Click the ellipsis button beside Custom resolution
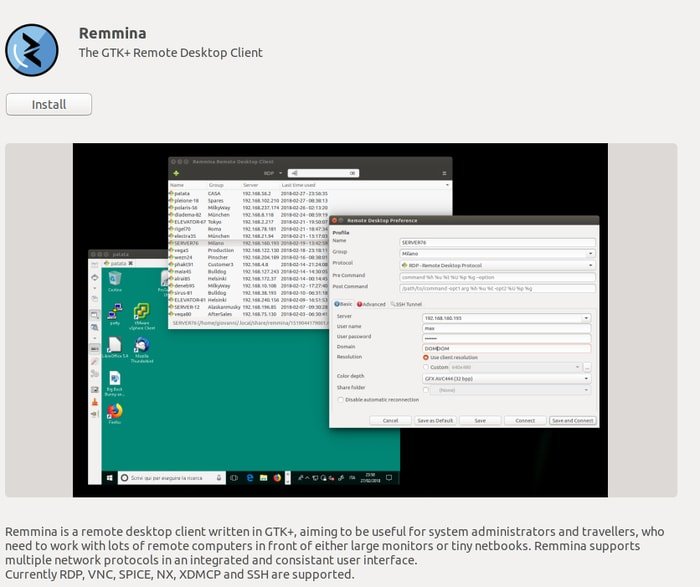 [587, 367]
